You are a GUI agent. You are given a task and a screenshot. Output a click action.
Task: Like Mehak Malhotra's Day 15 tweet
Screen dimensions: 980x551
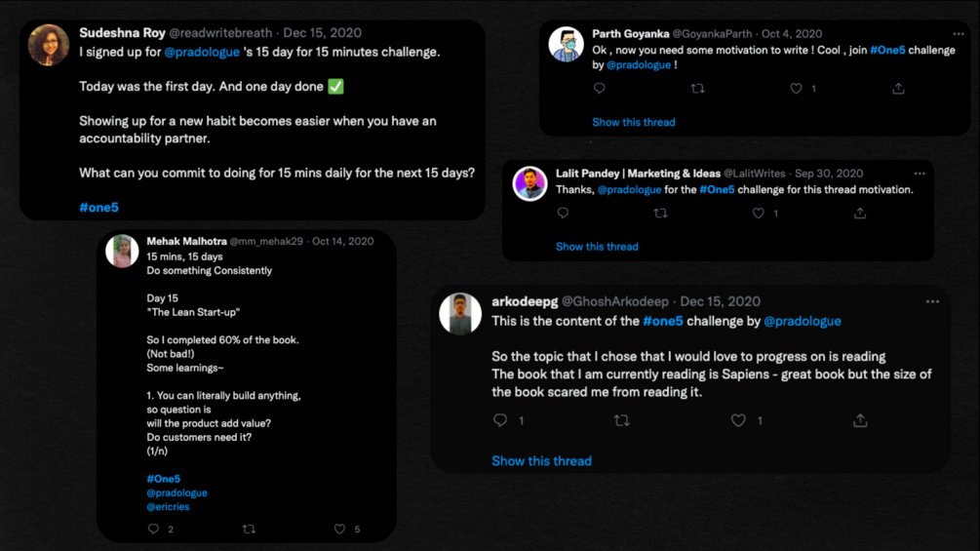tap(339, 530)
